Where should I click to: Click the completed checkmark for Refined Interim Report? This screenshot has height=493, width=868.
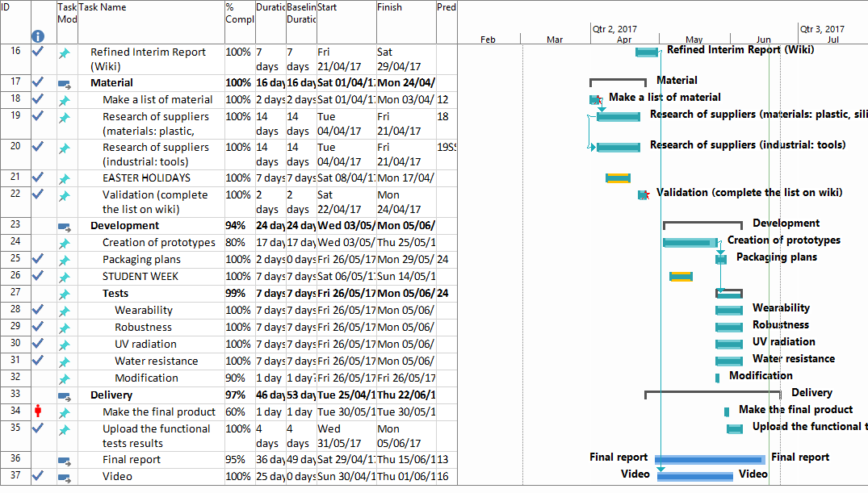point(38,52)
